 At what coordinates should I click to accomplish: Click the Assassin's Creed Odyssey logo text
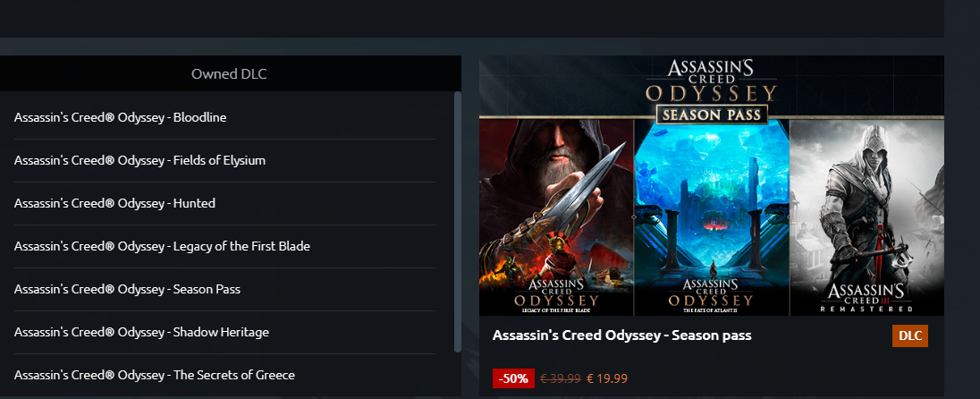(x=712, y=81)
